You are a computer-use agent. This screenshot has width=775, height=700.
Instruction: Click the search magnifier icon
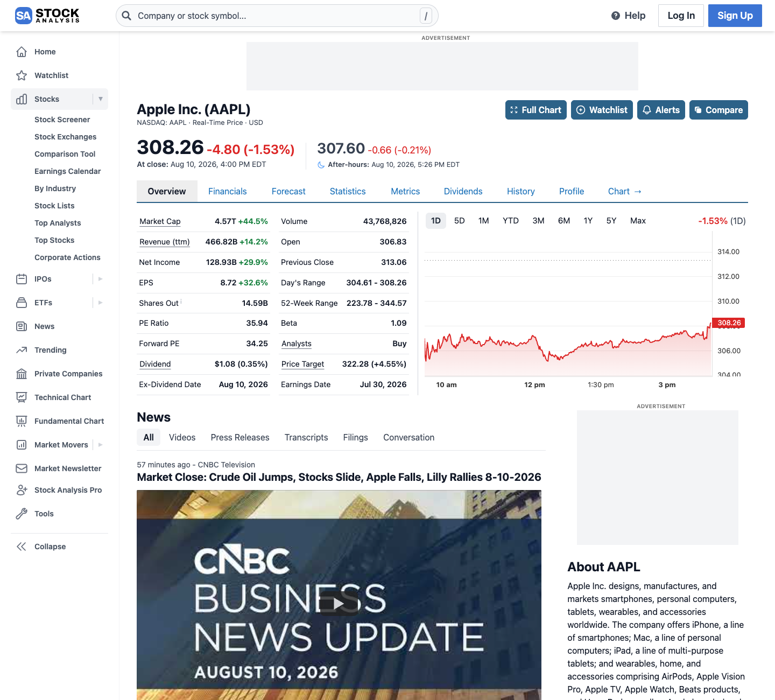pyautogui.click(x=126, y=16)
